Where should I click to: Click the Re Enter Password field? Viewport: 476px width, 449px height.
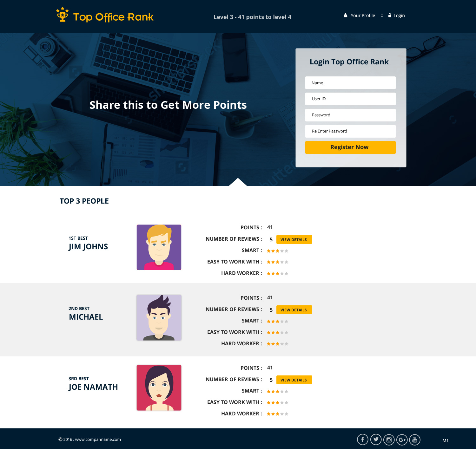350,131
